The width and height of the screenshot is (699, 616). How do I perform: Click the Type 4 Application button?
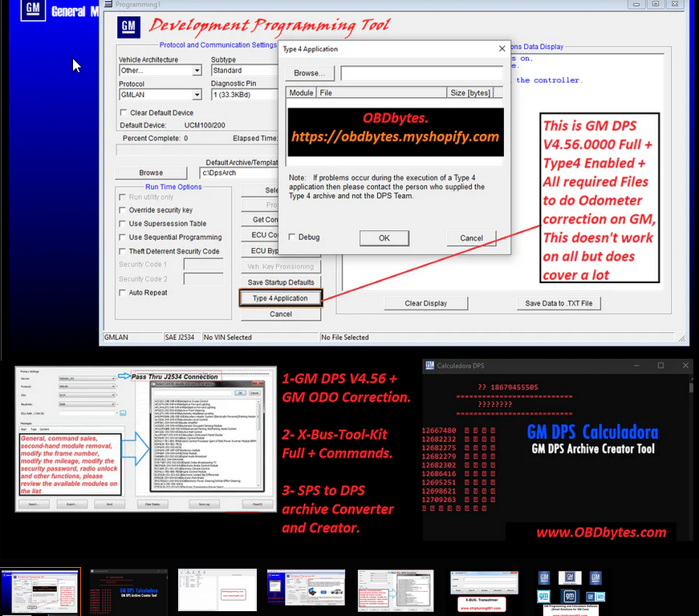pos(280,298)
